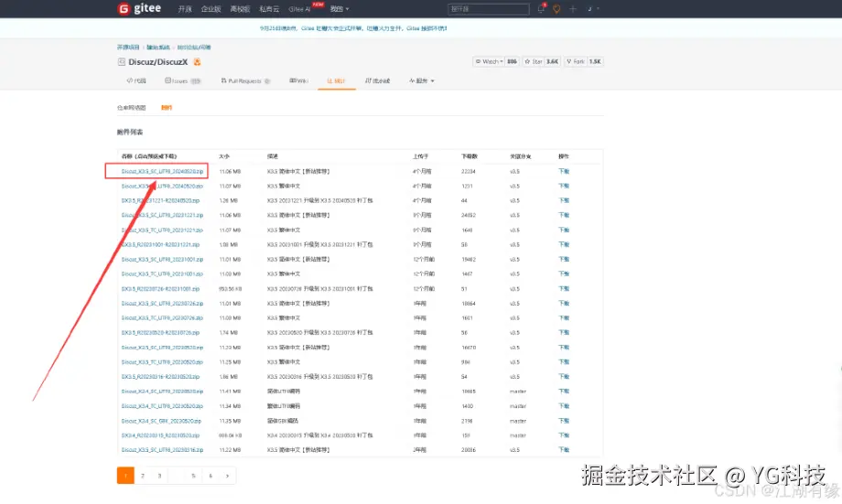The image size is (842, 504).
Task: Open Discuz_X3.4_SC_GBK_20230520.zip file link
Action: [161, 422]
